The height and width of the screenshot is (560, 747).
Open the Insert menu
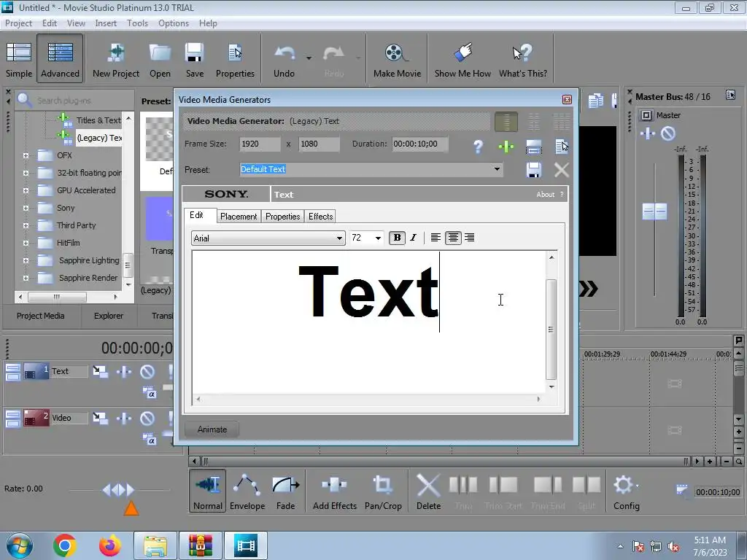(x=106, y=23)
